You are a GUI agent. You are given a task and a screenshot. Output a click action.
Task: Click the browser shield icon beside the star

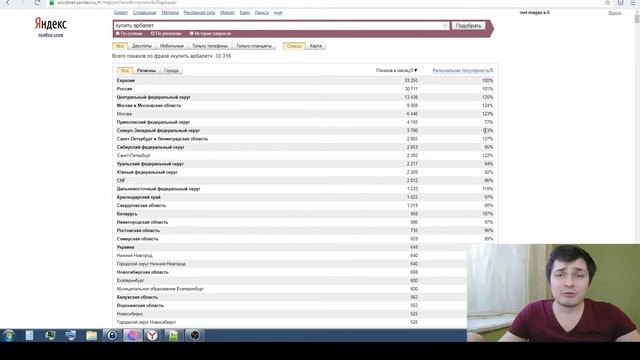tap(620, 2)
